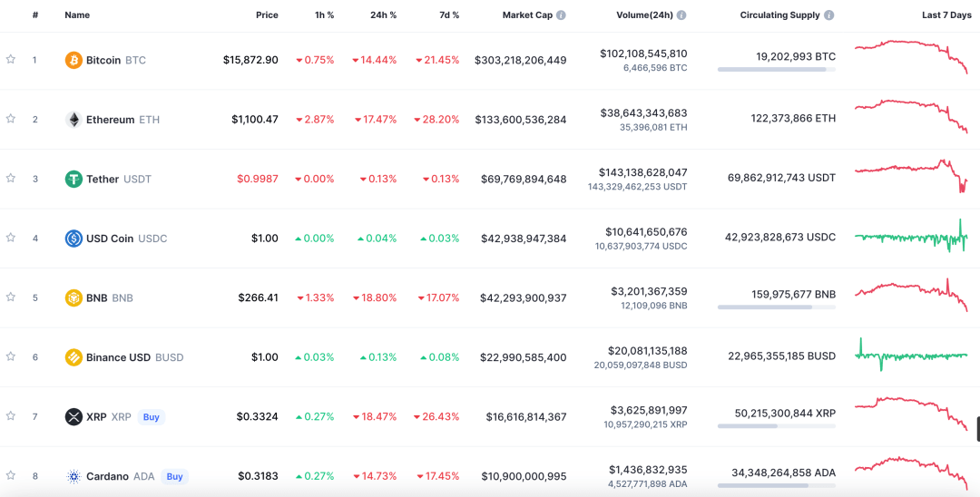This screenshot has width=980, height=497.
Task: Click the Tether logo icon
Action: tap(73, 179)
